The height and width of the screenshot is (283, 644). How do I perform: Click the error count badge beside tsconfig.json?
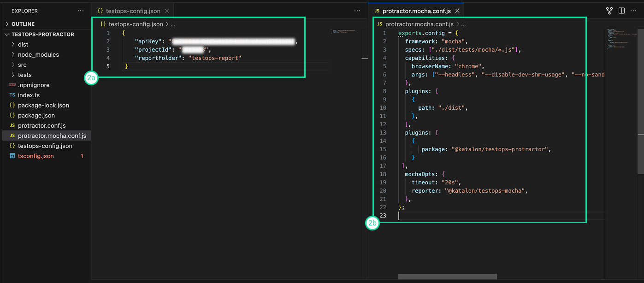click(x=82, y=156)
